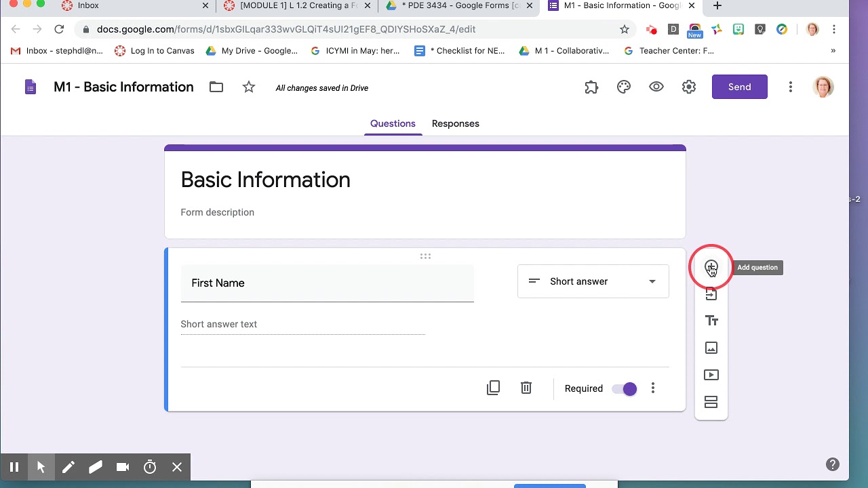The width and height of the screenshot is (868, 488).
Task: Show more bookmarks with the chevron
Action: (x=833, y=51)
